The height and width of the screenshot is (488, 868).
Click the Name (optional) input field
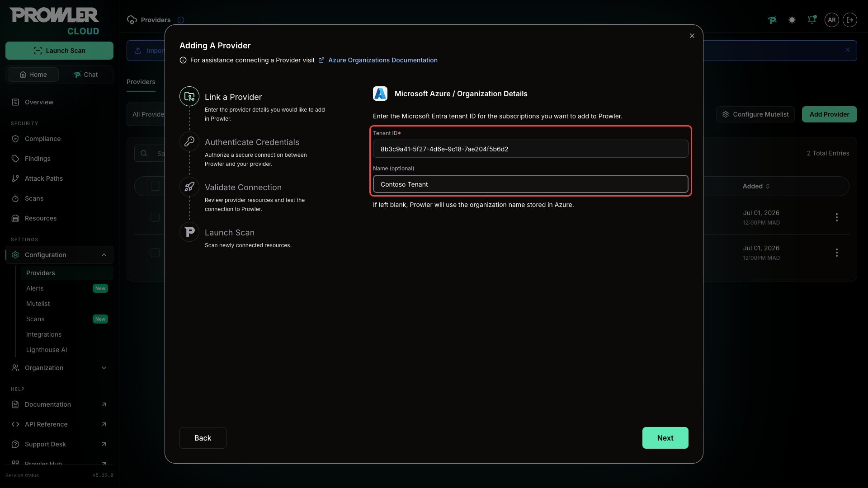coord(530,184)
